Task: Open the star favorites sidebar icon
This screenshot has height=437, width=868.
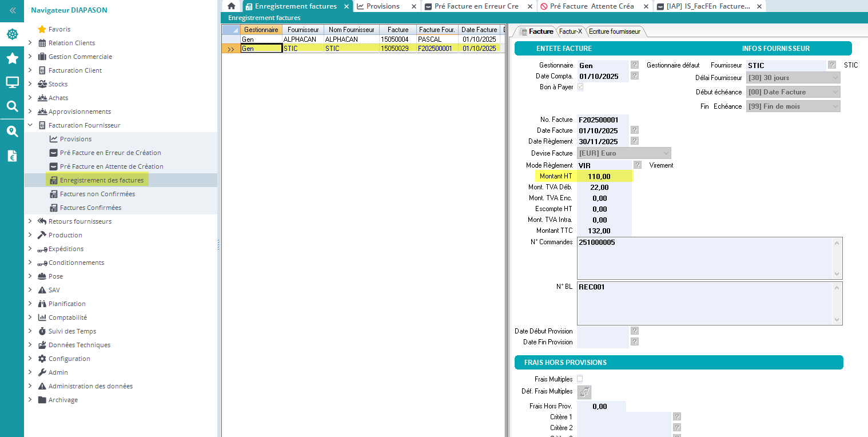Action: (12, 58)
